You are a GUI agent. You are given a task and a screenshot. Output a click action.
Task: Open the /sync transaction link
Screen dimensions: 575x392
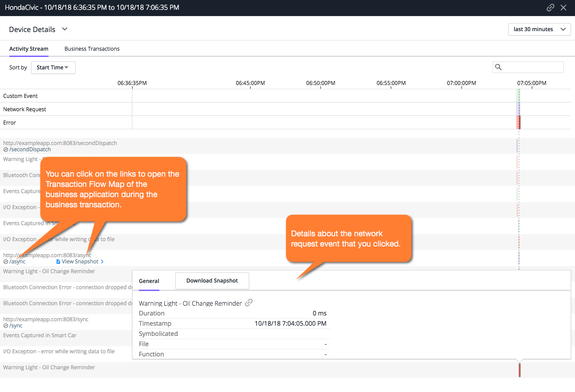(x=16, y=326)
